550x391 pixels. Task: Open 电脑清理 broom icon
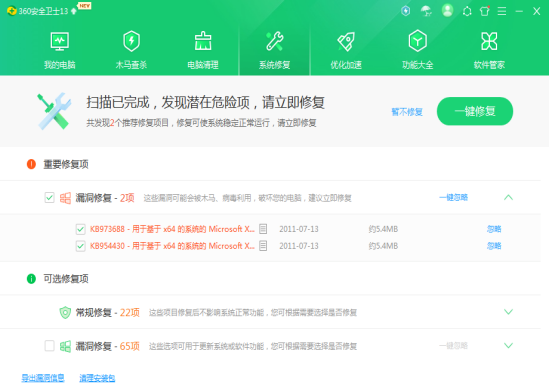point(203,41)
